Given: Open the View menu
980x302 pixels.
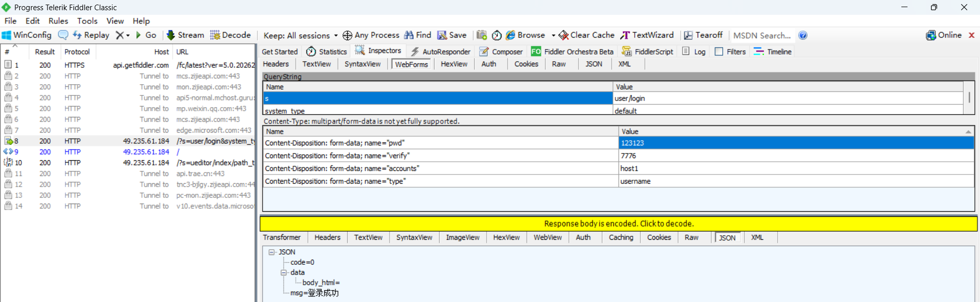Looking at the screenshot, I should pos(115,21).
